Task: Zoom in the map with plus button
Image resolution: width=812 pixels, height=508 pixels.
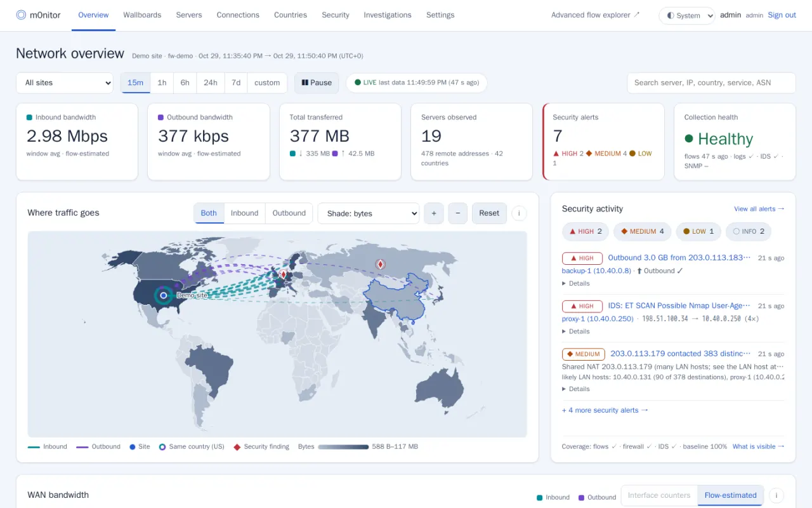Action: pos(434,213)
